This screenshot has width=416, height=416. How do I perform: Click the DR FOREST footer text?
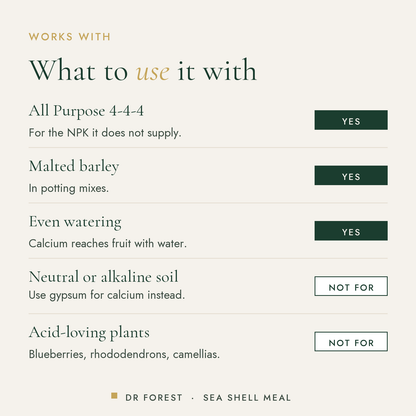point(154,398)
